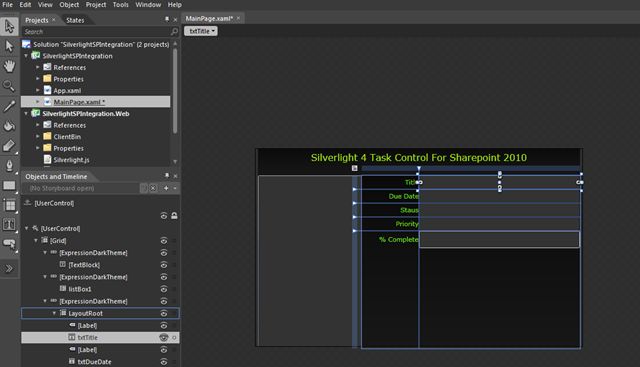Screen dimensions: 640x367
Task: Open the Project menu
Action: pos(96,4)
